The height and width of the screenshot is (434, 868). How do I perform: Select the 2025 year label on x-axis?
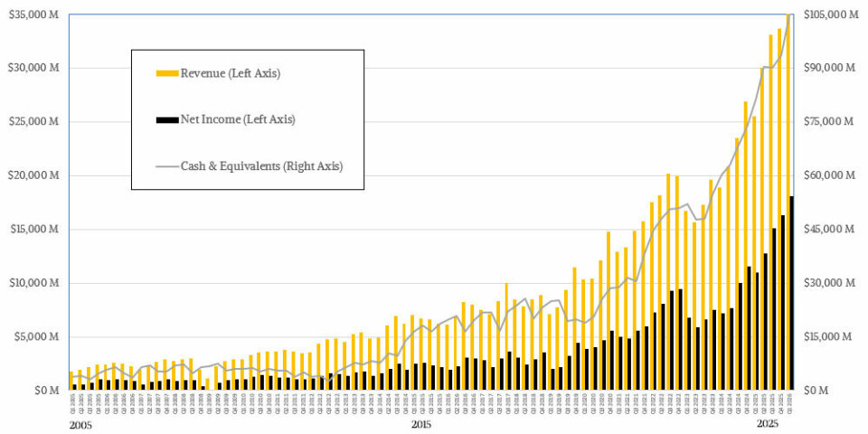(x=767, y=424)
